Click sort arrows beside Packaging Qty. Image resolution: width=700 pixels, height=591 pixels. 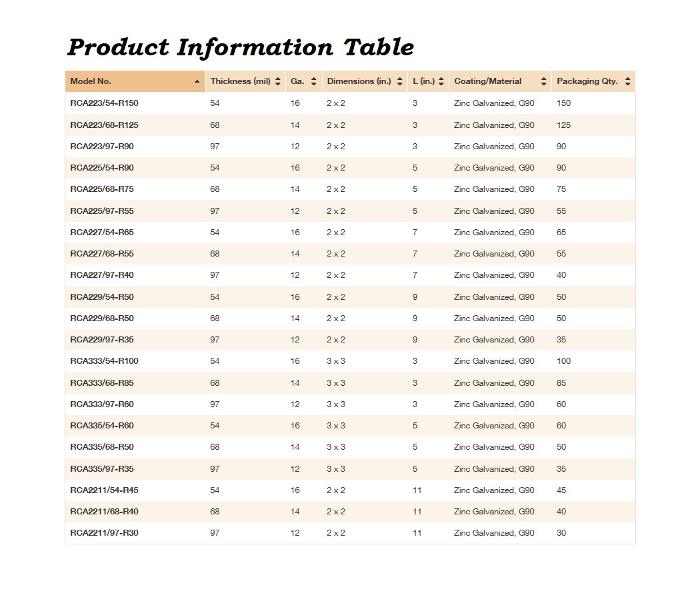pos(628,81)
